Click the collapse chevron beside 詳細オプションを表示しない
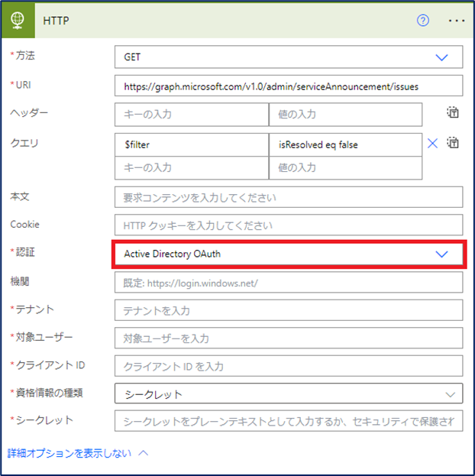475x476 pixels. click(x=144, y=453)
